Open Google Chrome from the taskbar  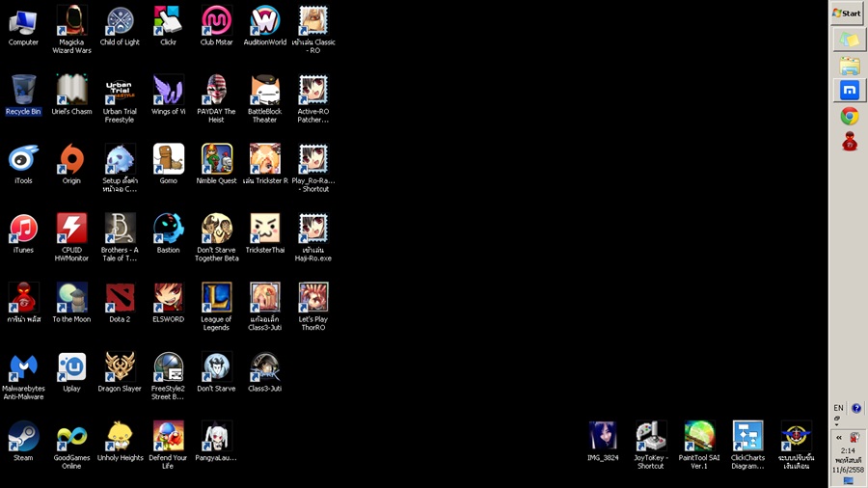[x=849, y=116]
